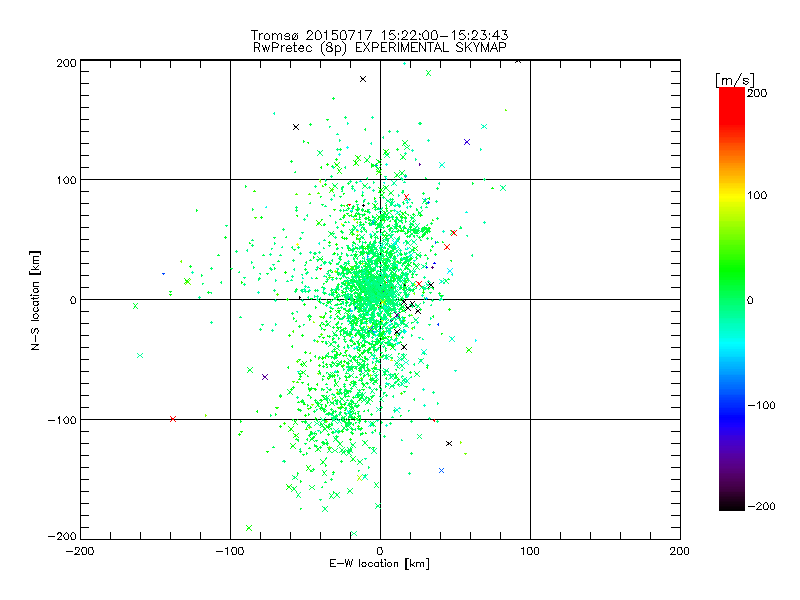
Task: Click the subtitle 'RwPretec (8p) EXPERIMENTAL SKYMAP'
Action: pos(380,47)
